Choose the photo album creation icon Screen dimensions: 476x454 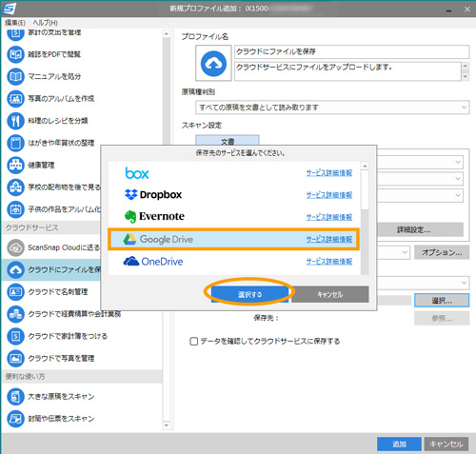(15, 99)
